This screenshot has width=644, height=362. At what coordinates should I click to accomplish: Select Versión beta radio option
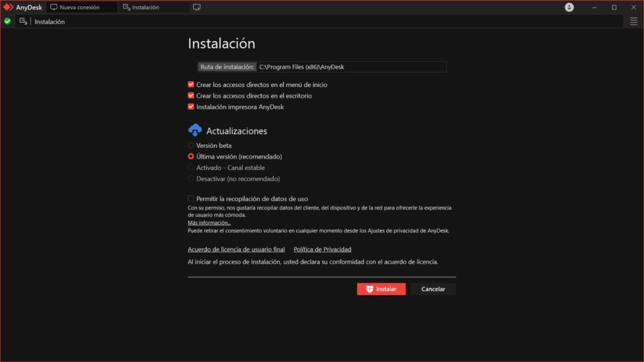coord(191,145)
